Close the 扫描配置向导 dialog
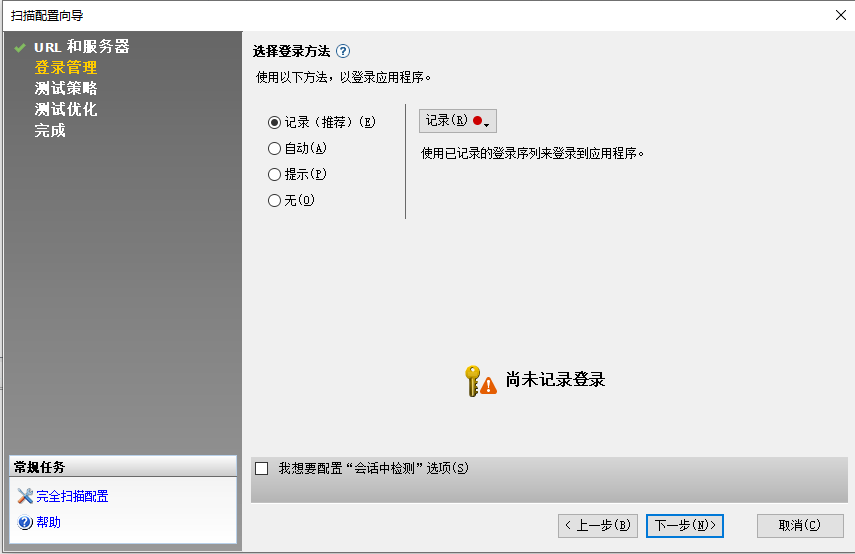Screen dimensions: 855x554 tap(841, 15)
